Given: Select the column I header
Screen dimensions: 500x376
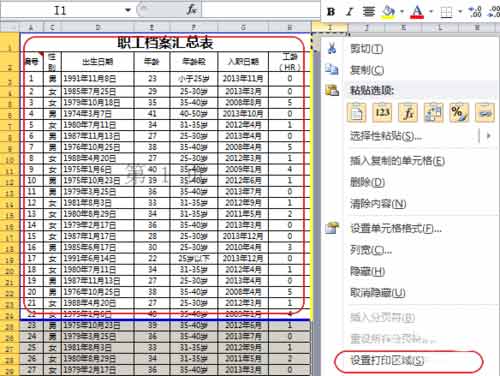Looking at the screenshot, I should click(x=330, y=28).
